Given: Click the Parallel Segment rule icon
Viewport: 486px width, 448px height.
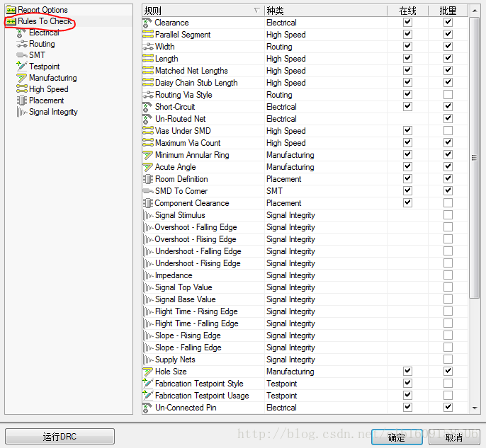Looking at the screenshot, I should (x=148, y=35).
